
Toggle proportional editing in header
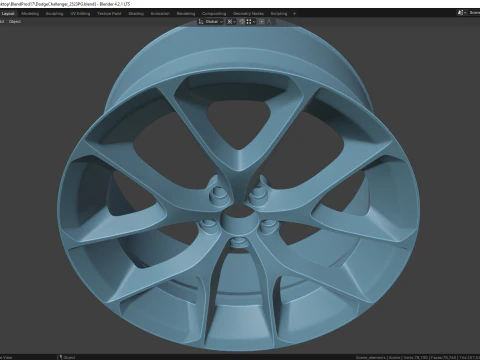pyautogui.click(x=262, y=22)
